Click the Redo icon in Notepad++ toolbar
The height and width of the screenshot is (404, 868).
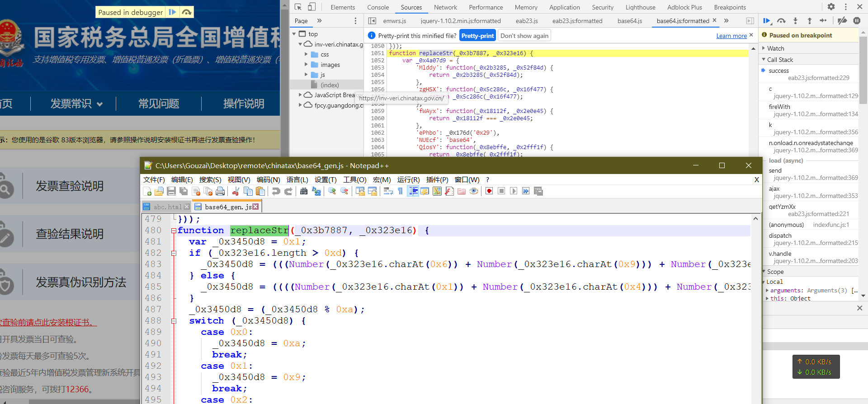click(x=288, y=192)
